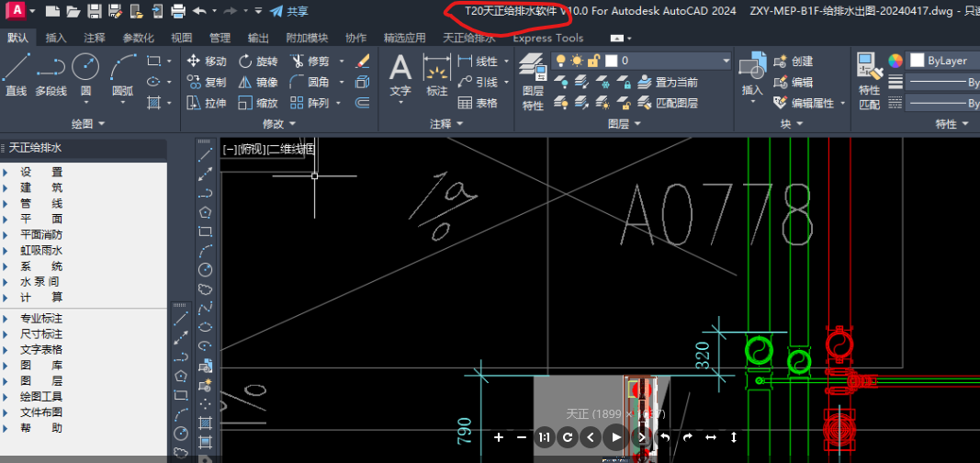Click the 共享 share button
Screen dimensions: 980x463
pyautogui.click(x=288, y=11)
